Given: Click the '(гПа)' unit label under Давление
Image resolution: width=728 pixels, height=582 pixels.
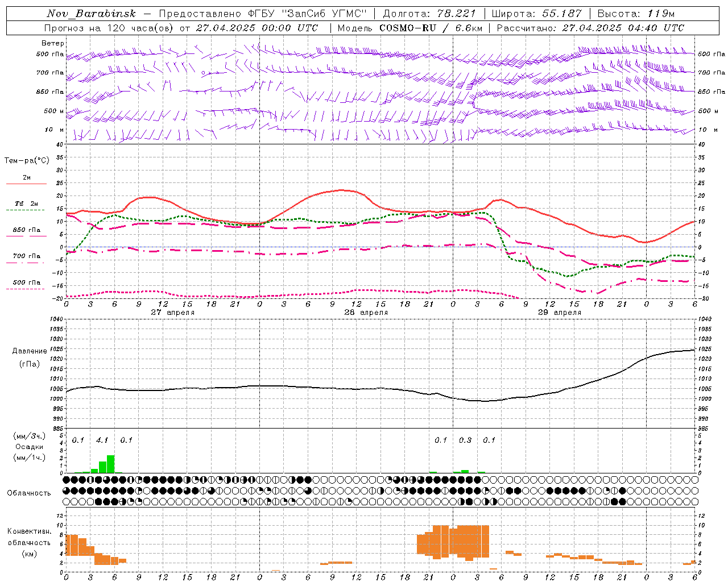Looking at the screenshot, I should click(30, 364).
